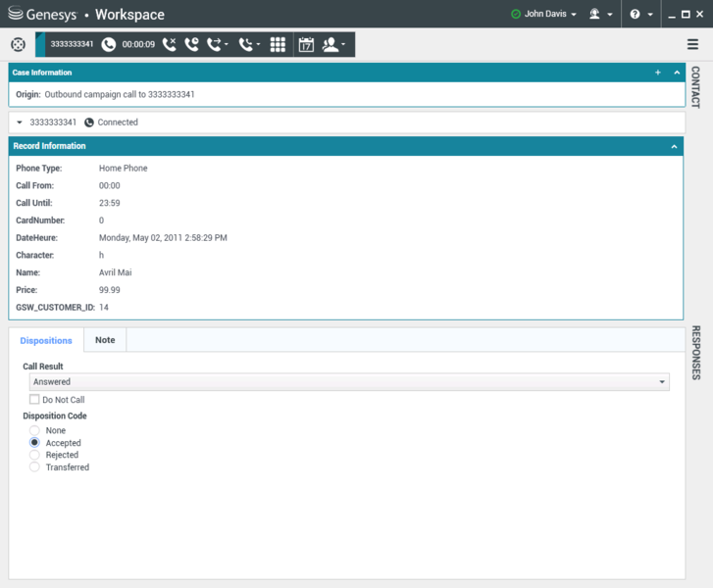Collapse the Case Information panel
This screenshot has height=588, width=713.
tap(677, 73)
